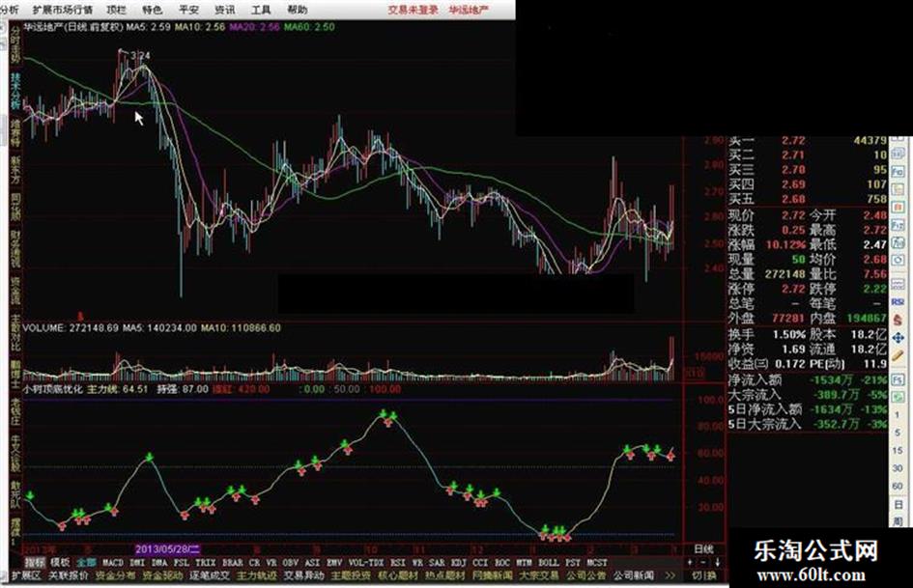
Task: Open the 分析 menu
Action: pos(9,10)
